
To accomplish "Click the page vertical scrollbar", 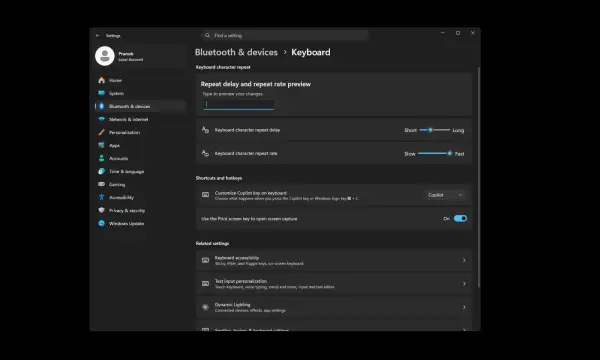I will tap(479, 177).
